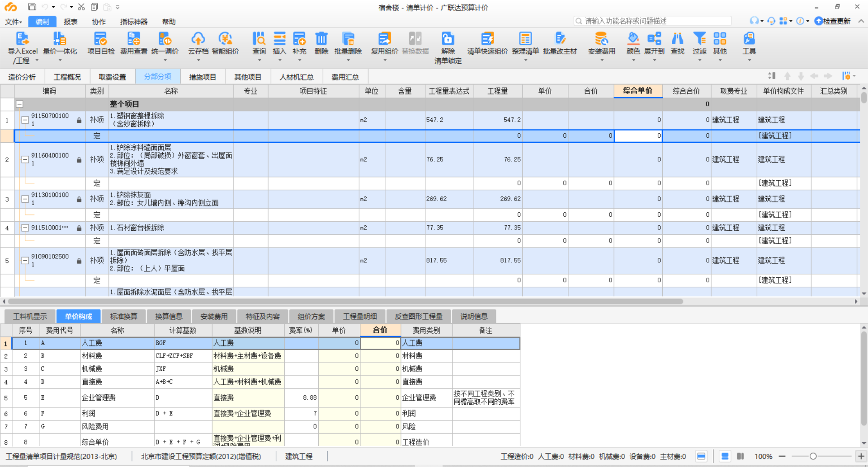Click the 检查更新 button
This screenshot has width=868, height=467.
[833, 21]
